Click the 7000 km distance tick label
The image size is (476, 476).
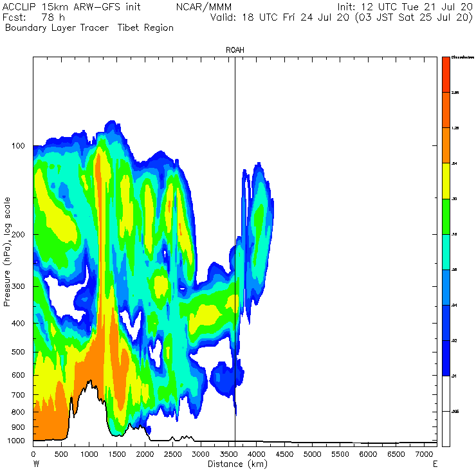[424, 454]
